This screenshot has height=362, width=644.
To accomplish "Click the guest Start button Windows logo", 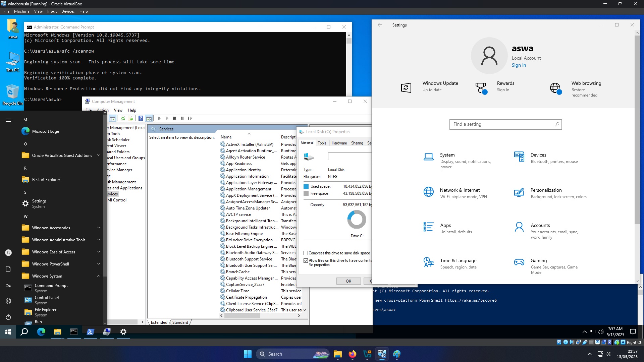I will 8,332.
